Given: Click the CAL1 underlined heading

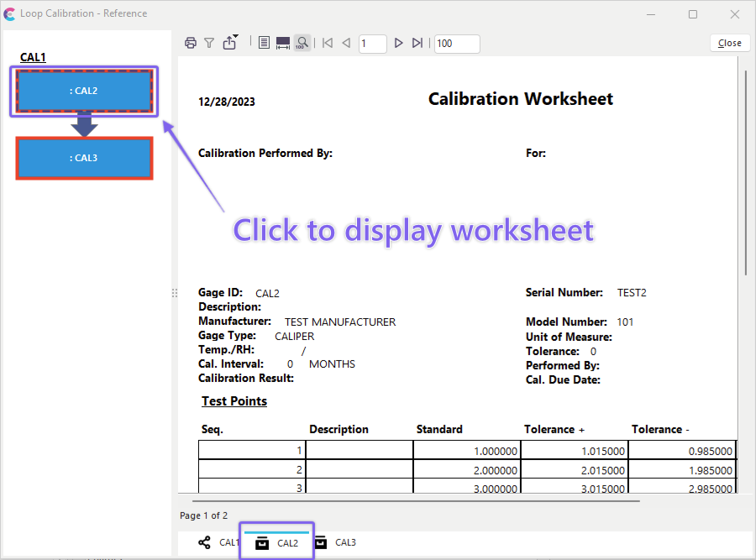Looking at the screenshot, I should point(33,57).
